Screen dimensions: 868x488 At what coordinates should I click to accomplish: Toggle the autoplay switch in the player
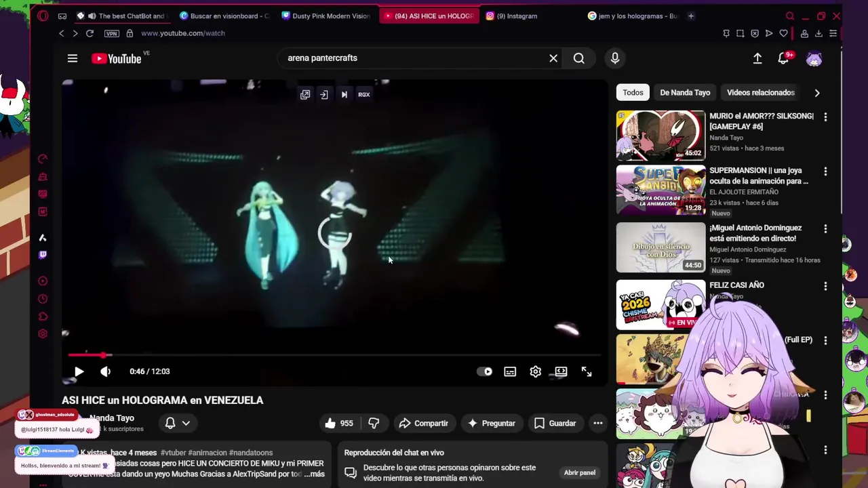coord(484,371)
